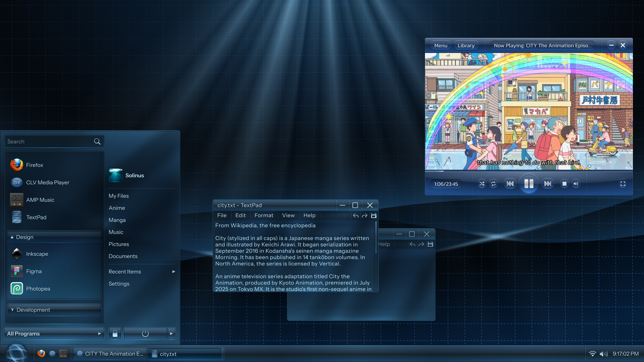Launch Inkscape from start menu
The width and height of the screenshot is (644, 362).
click(37, 254)
